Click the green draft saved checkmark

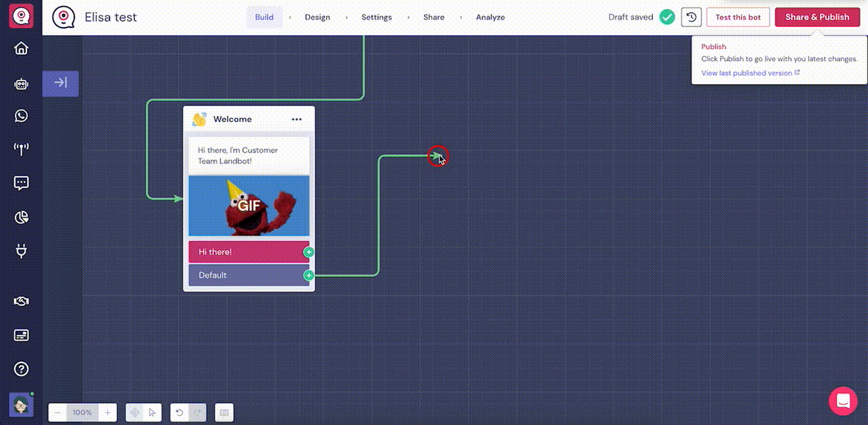[x=667, y=17]
